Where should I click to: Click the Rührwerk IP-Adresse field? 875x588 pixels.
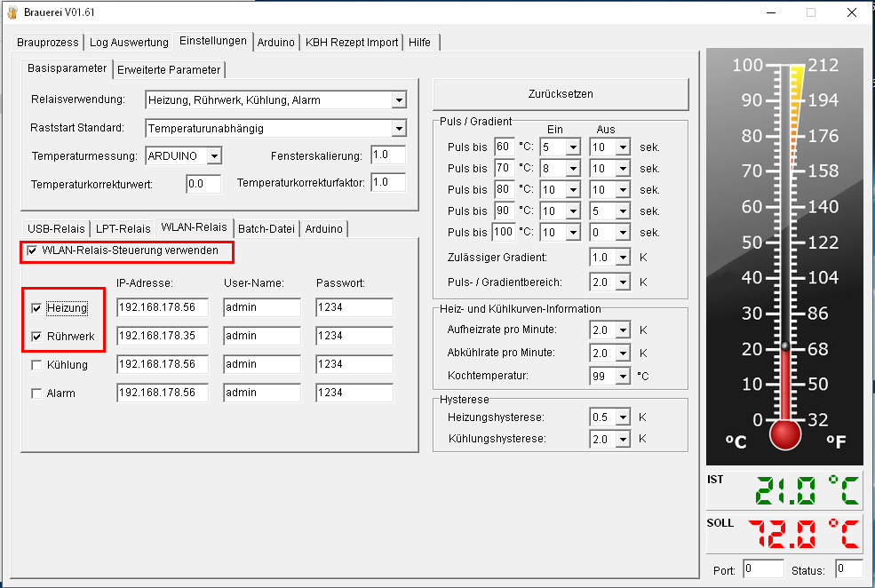click(x=162, y=336)
